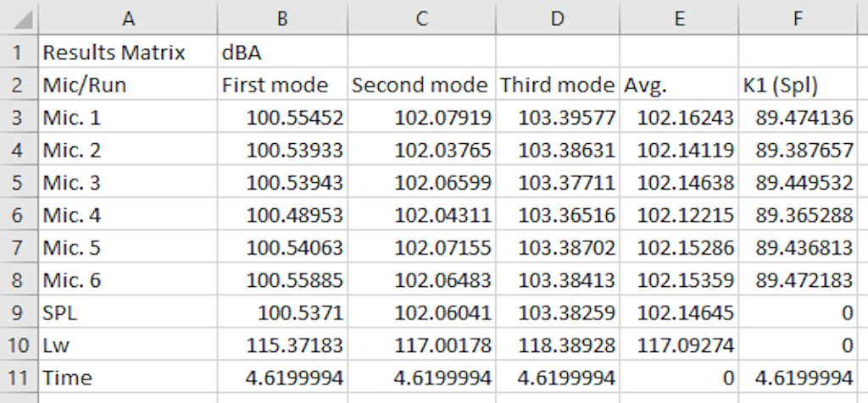This screenshot has height=403, width=868.
Task: Select column E header
Action: (679, 19)
